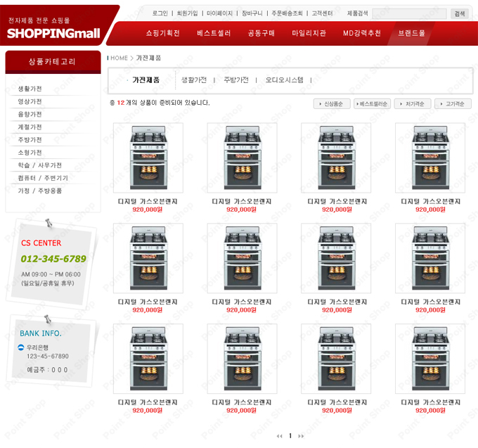Click the SHOPPINGmall logo

pyautogui.click(x=53, y=33)
